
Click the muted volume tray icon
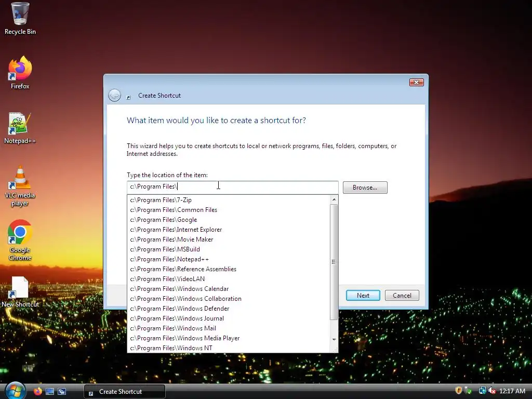(x=492, y=391)
